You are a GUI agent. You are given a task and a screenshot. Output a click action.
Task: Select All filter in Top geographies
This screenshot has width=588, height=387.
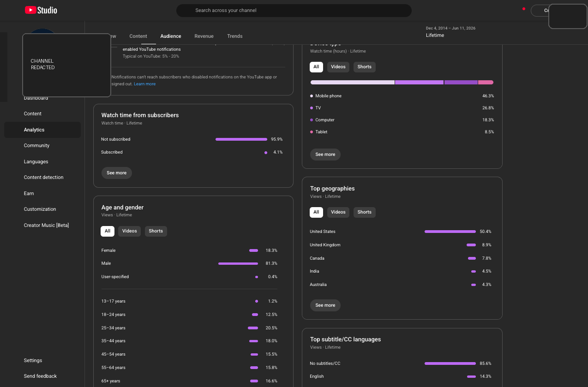pos(316,212)
